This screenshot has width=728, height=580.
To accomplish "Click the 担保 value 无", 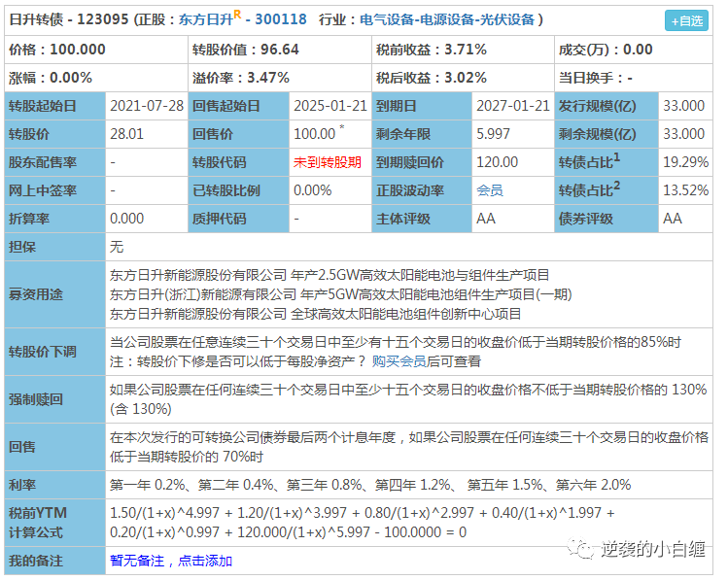I will pos(117,247).
